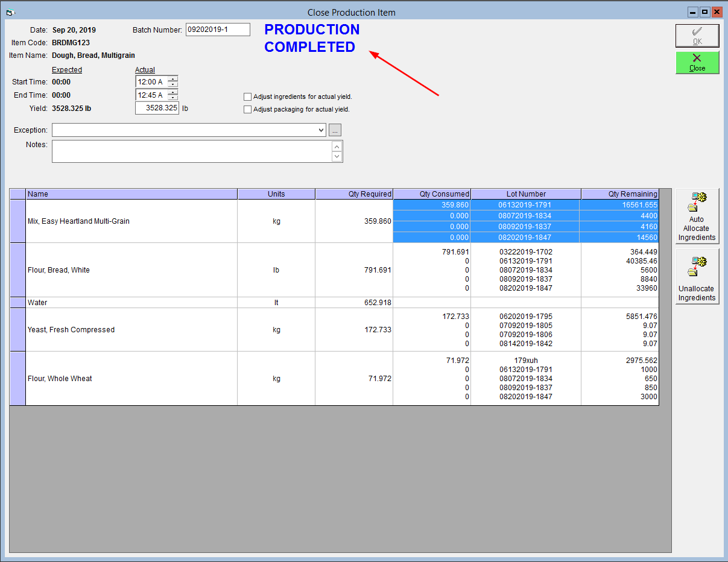Click the Name column header
The height and width of the screenshot is (562, 728).
(x=131, y=194)
